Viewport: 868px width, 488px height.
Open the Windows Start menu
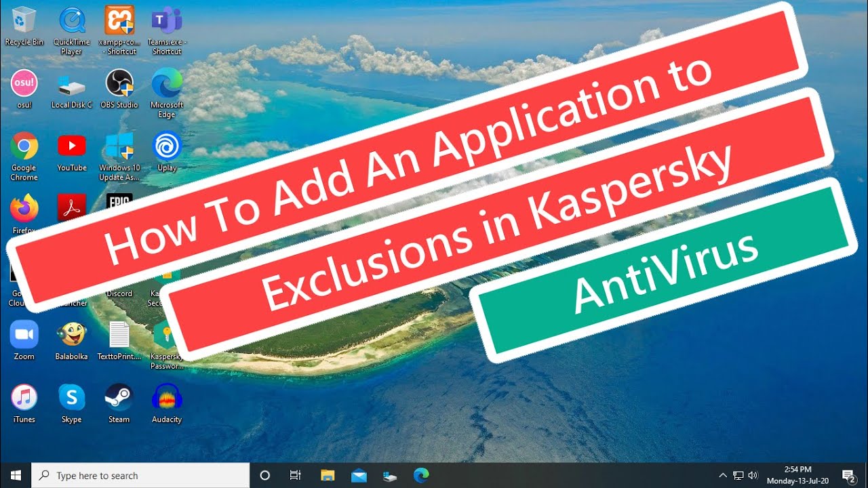pos(16,475)
